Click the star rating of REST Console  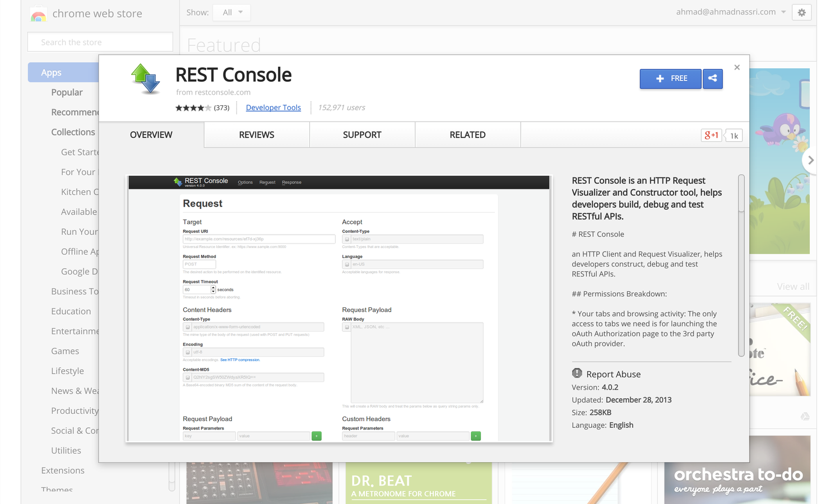[193, 108]
